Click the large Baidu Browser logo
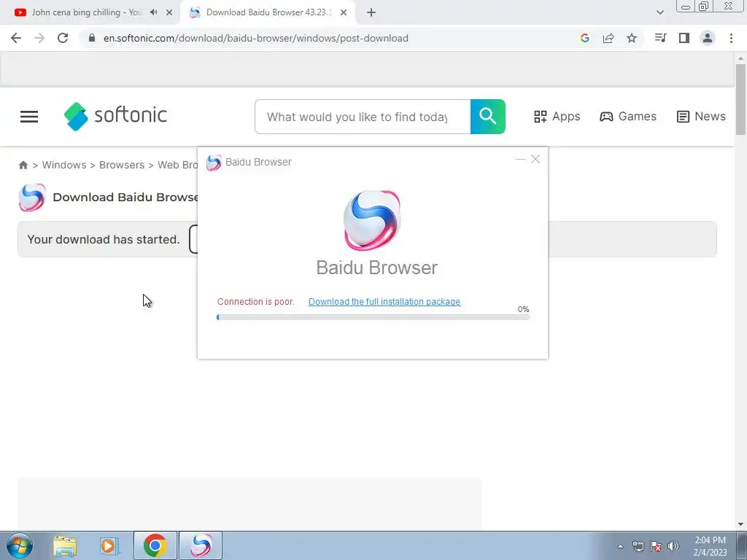This screenshot has width=747, height=560. coord(372,220)
